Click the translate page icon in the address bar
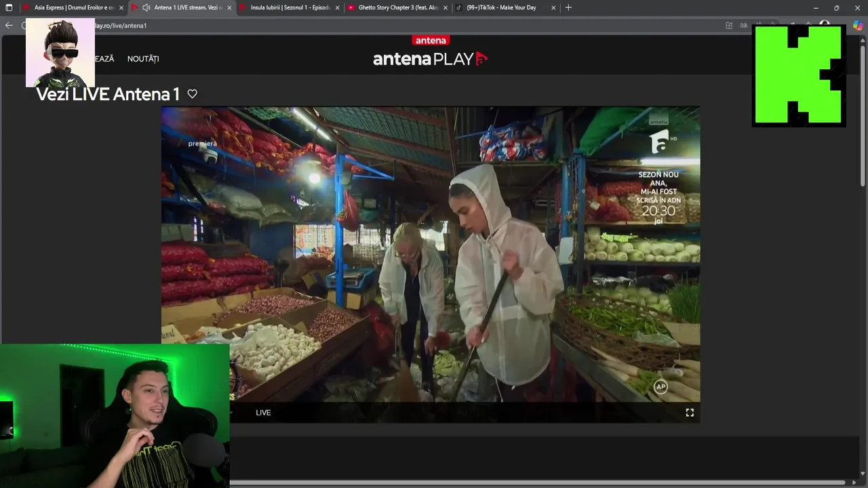 744,26
